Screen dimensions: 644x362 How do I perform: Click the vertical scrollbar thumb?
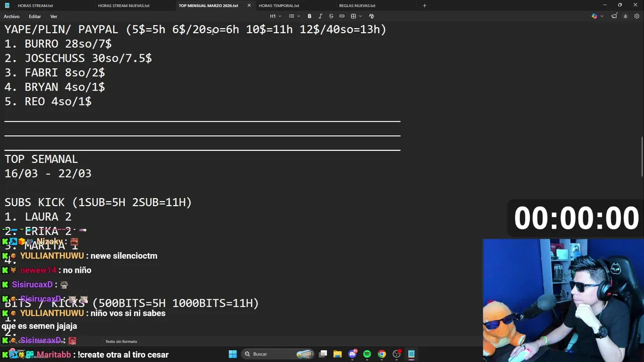point(641,157)
